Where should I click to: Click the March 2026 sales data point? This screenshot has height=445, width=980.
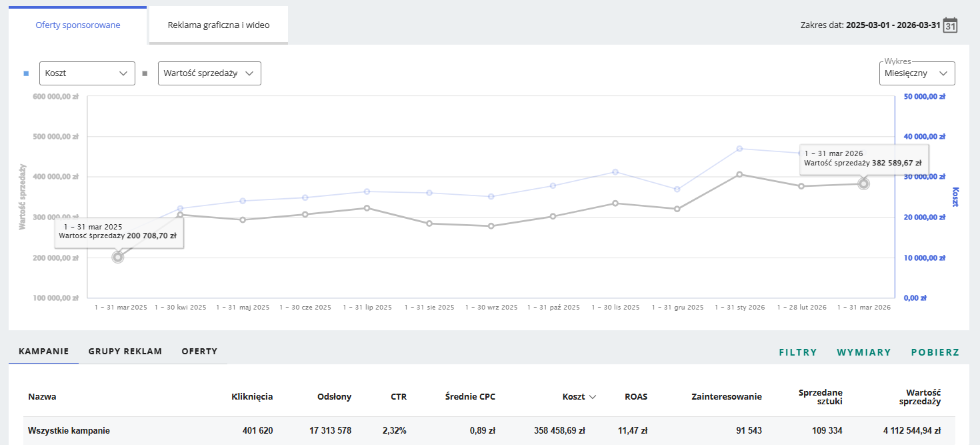(x=864, y=183)
